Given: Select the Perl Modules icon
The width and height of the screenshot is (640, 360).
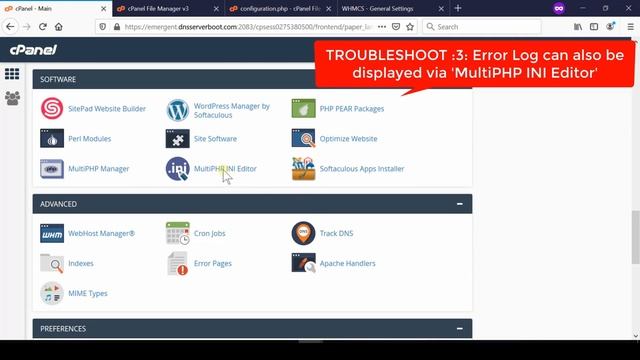Looking at the screenshot, I should click(x=52, y=138).
